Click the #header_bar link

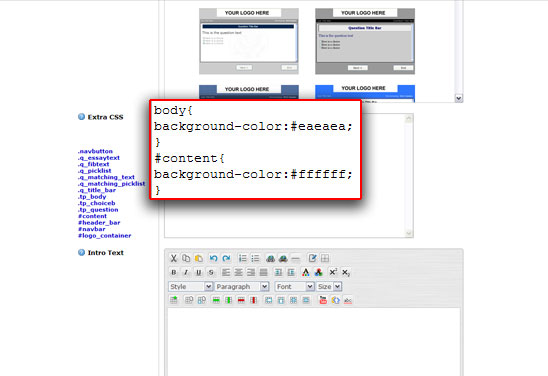click(99, 223)
